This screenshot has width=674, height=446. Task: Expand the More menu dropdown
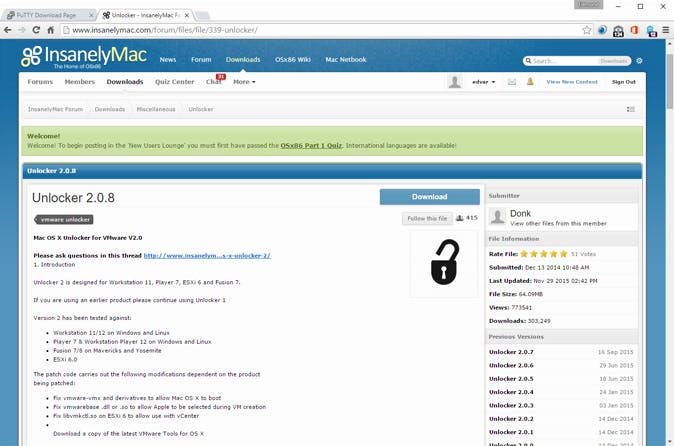(x=244, y=82)
